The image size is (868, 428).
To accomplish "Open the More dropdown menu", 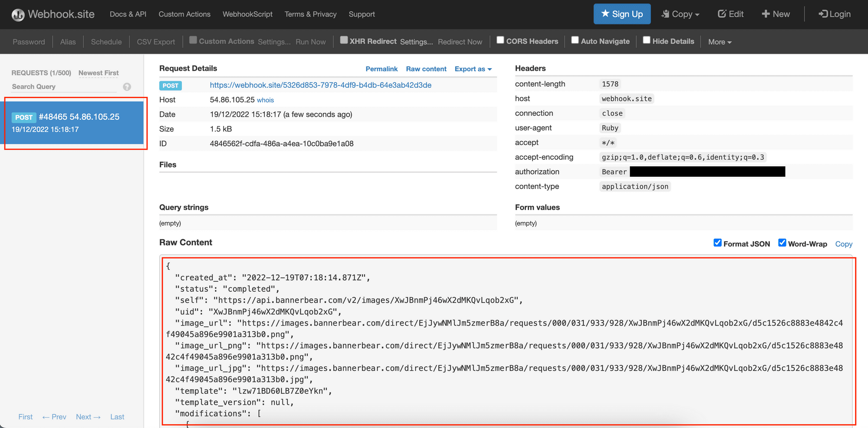I will coord(720,42).
